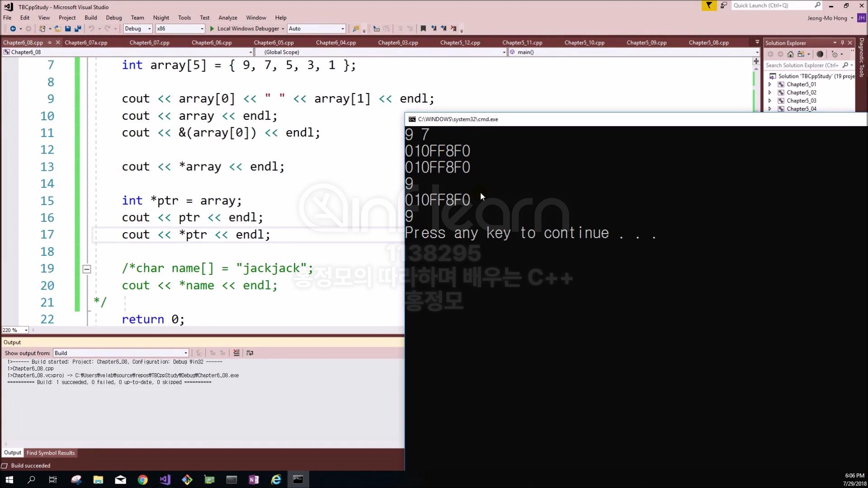This screenshot has height=488, width=868.
Task: Click the Solution Explorer Home icon
Action: point(790,54)
